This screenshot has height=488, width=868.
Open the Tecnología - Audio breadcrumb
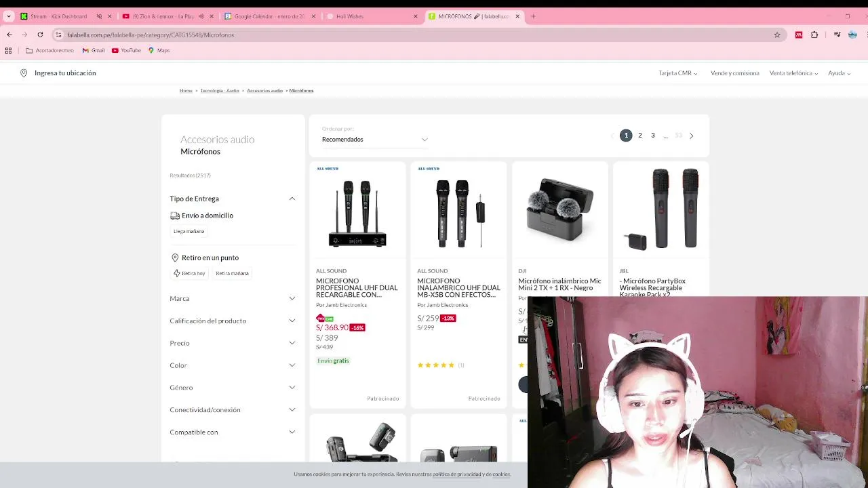pos(220,91)
